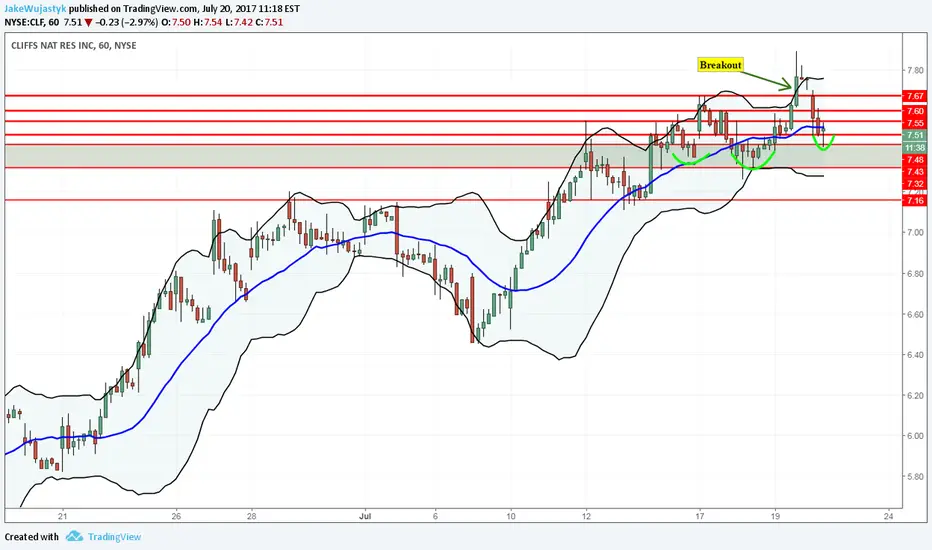Click the green 7.51 current price tag

coord(914,136)
